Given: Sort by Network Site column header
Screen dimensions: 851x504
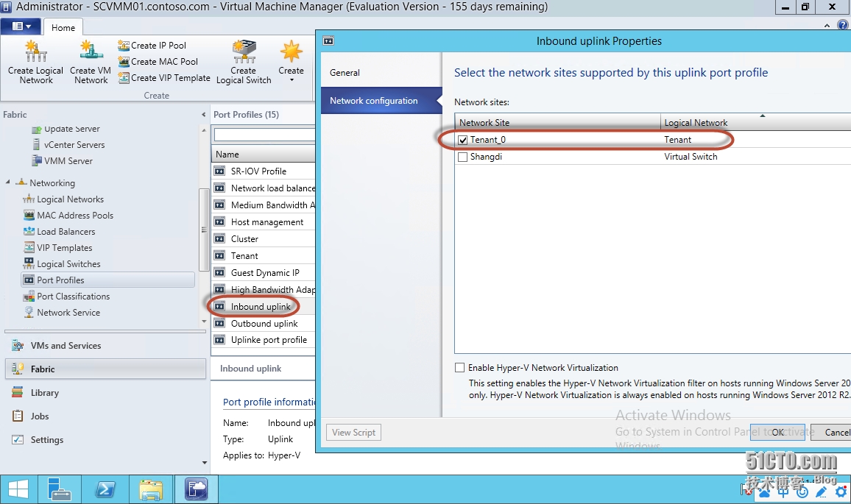Looking at the screenshot, I should click(557, 123).
